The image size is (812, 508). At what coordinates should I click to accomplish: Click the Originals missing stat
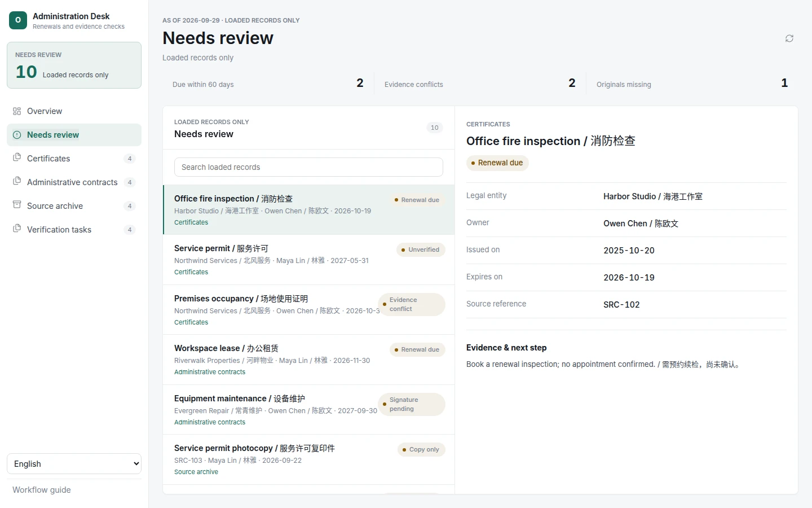point(692,84)
